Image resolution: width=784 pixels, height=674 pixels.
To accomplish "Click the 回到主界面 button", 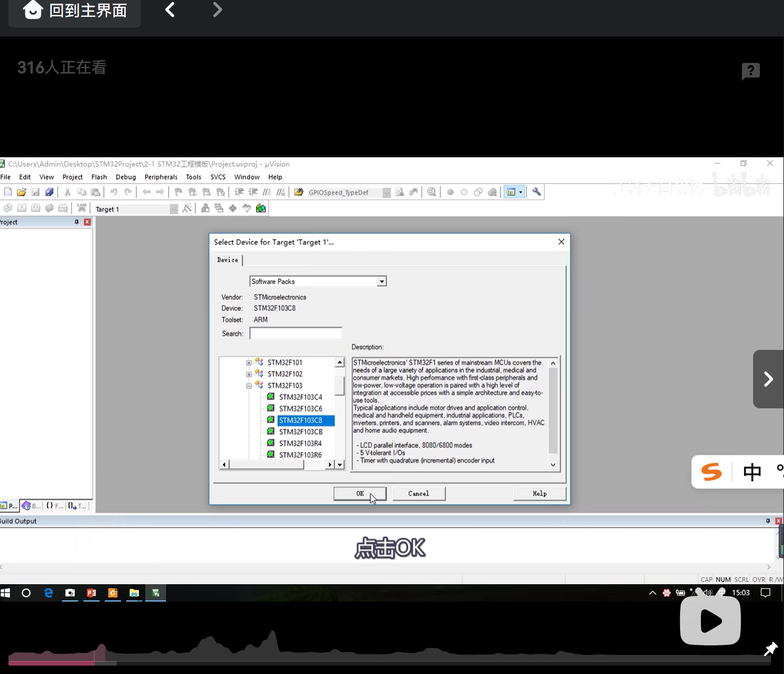I will [x=75, y=11].
